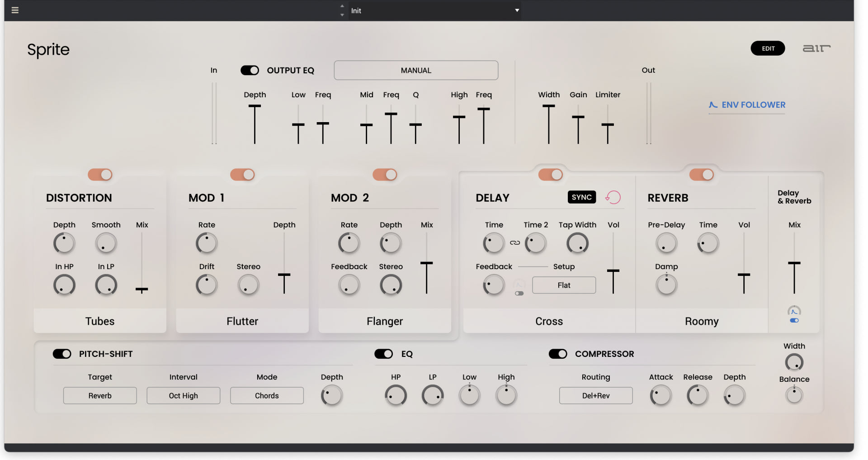The height and width of the screenshot is (460, 868).
Task: Click the delay time link icon
Action: pos(515,243)
